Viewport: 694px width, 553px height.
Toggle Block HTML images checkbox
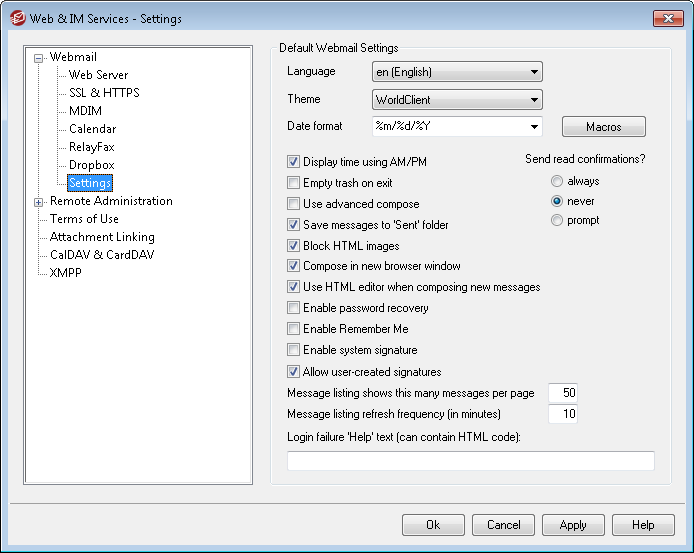coord(294,246)
